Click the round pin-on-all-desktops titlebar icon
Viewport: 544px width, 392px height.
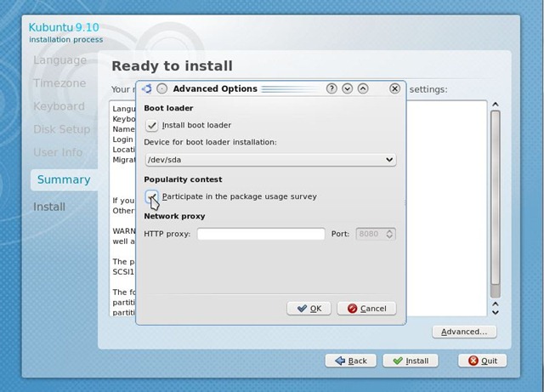coord(161,89)
